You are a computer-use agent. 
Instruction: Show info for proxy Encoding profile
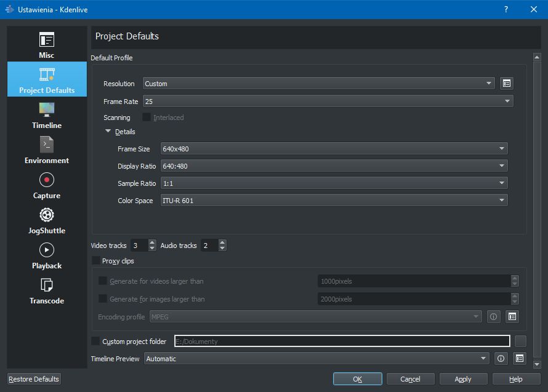pos(493,316)
